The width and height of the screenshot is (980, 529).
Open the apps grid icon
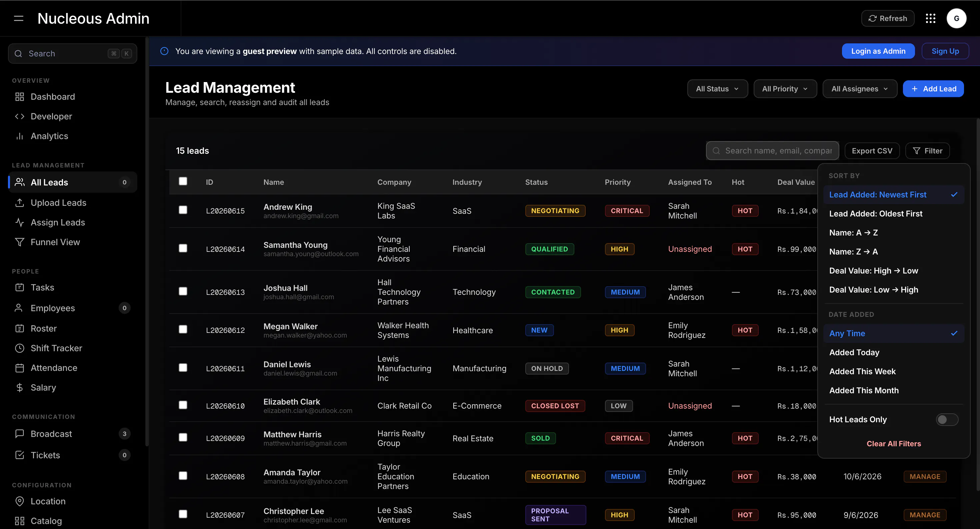click(931, 18)
